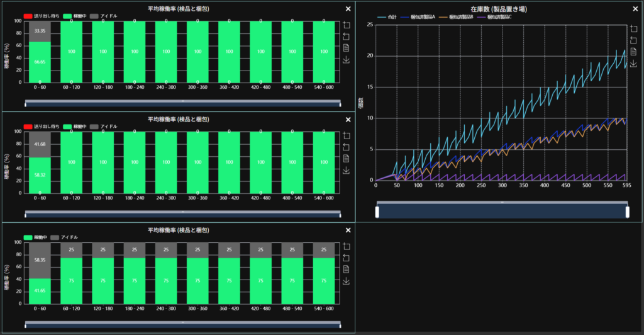Save middle utilization chart as image
Screen dimensions: 644x335
pyautogui.click(x=346, y=171)
